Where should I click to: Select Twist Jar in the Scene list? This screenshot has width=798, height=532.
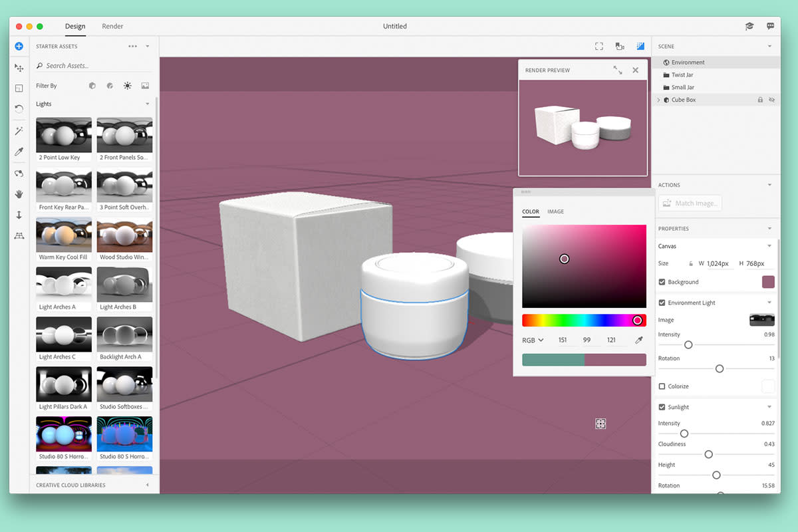point(716,74)
